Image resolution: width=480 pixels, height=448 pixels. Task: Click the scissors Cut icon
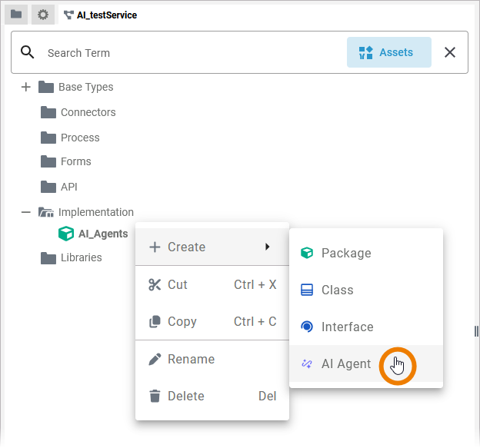click(x=155, y=284)
